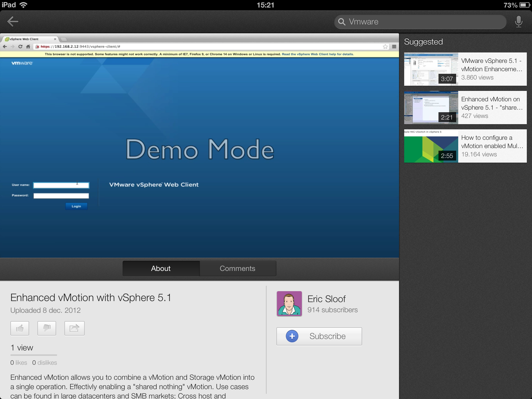This screenshot has width=532, height=399.
Task: Click the Eric Sloof channel name
Action: click(327, 299)
